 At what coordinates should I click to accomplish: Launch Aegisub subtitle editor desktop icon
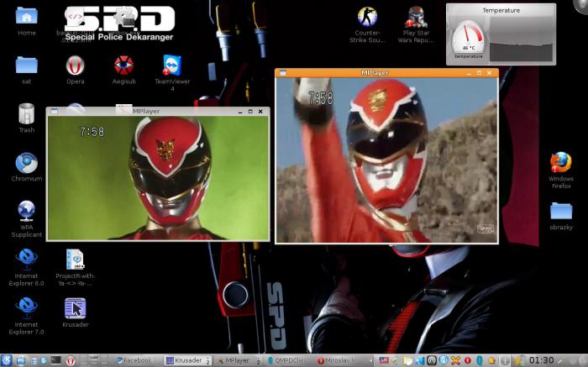click(123, 70)
